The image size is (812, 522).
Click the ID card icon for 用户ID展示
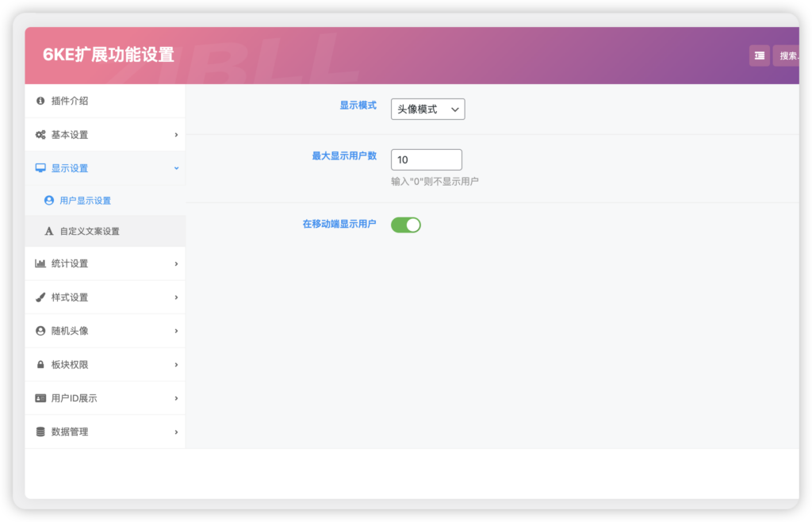[40, 397]
